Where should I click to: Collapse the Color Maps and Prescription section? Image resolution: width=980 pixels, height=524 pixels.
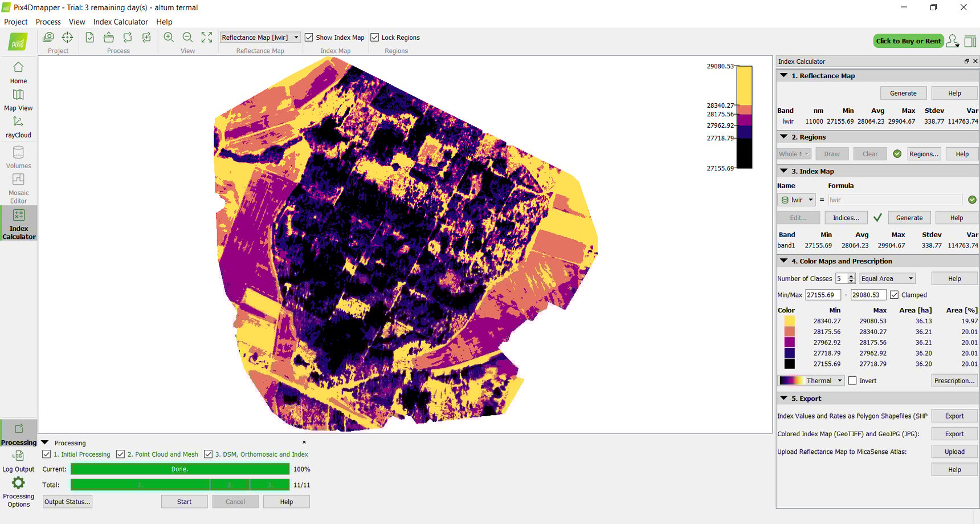pyautogui.click(x=783, y=261)
